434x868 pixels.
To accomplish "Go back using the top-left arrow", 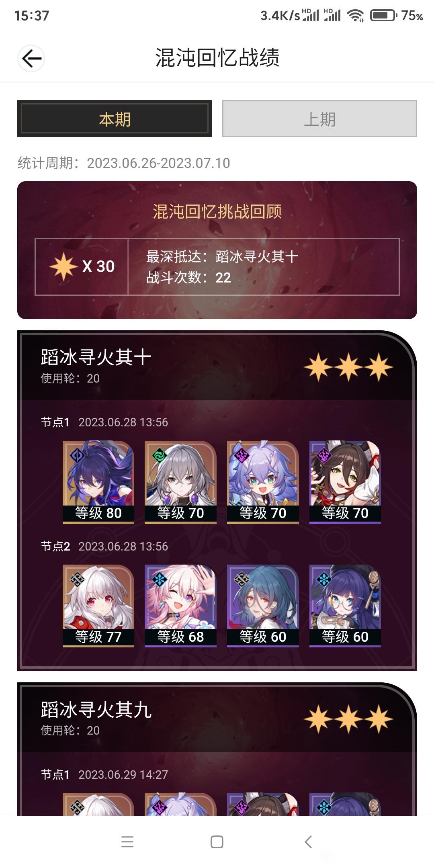I will 31,59.
